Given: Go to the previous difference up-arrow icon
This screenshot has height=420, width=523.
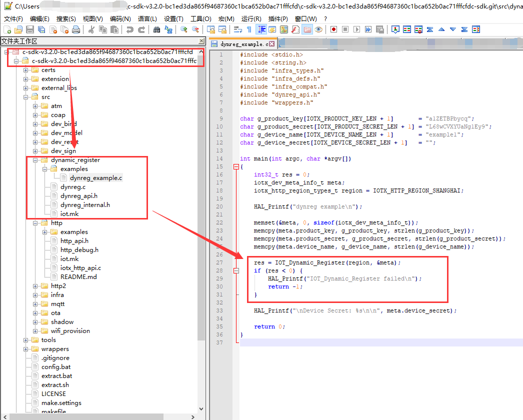Looking at the screenshot, I should coord(441,29).
